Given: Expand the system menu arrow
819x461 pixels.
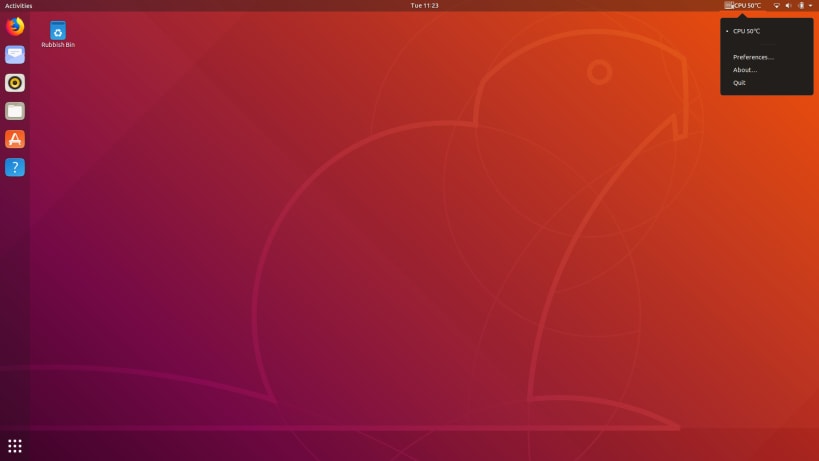Looking at the screenshot, I should point(811,6).
